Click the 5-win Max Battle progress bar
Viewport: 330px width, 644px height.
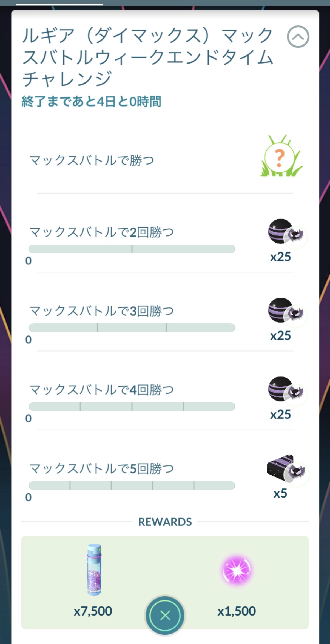(x=132, y=485)
